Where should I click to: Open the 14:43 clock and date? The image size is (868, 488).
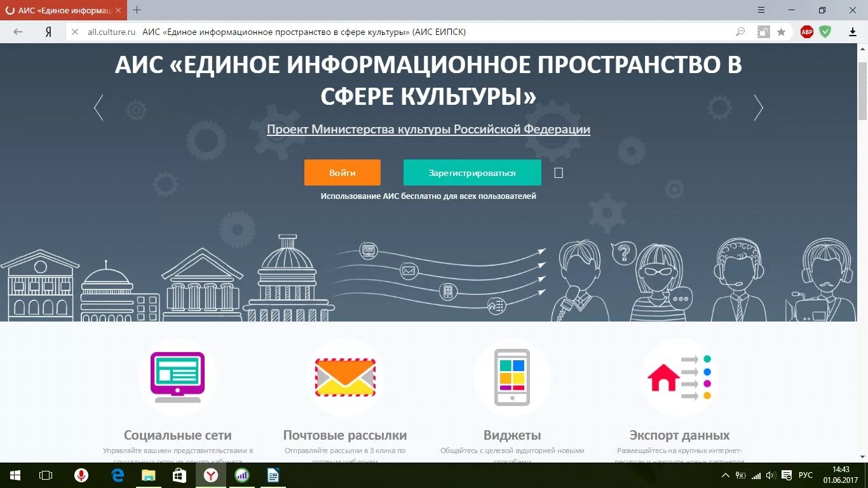click(841, 475)
